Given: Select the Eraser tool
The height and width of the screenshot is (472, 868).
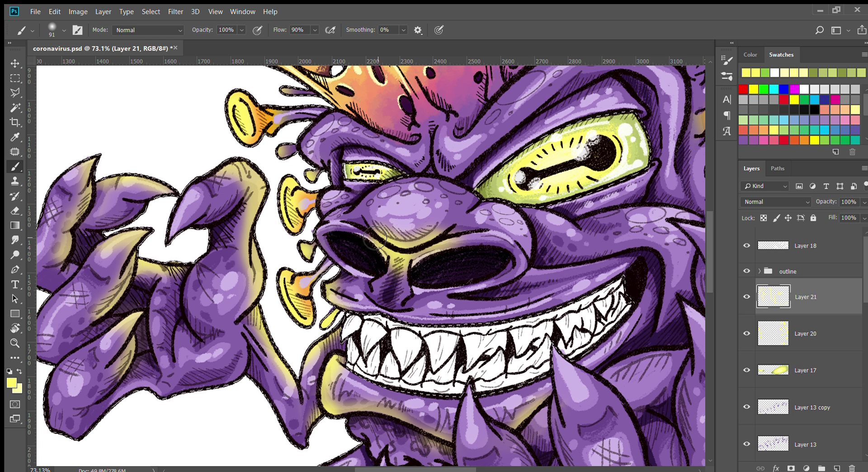Looking at the screenshot, I should pos(15,211).
